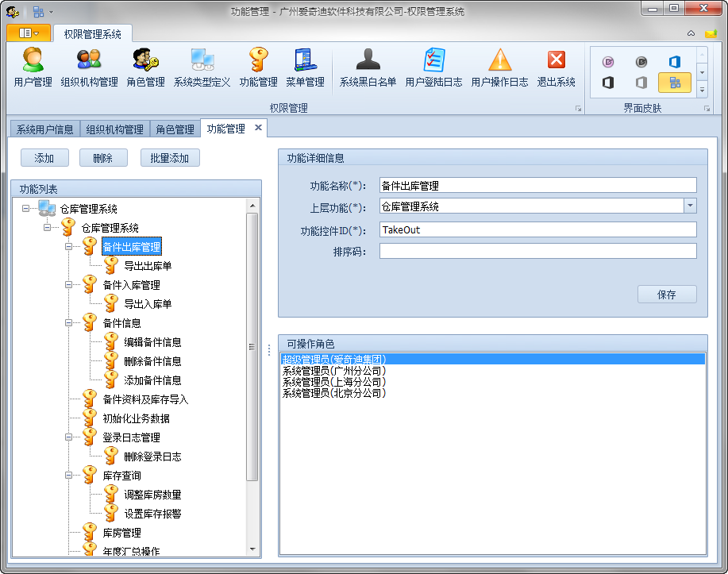Click the vertical splitter handle dots
Image resolution: width=728 pixels, height=574 pixels.
tap(269, 350)
